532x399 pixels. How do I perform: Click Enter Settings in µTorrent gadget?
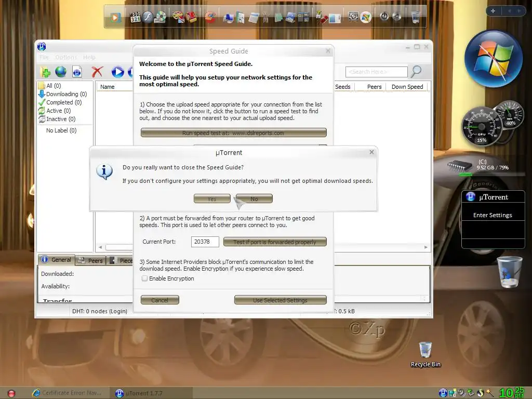pos(493,215)
